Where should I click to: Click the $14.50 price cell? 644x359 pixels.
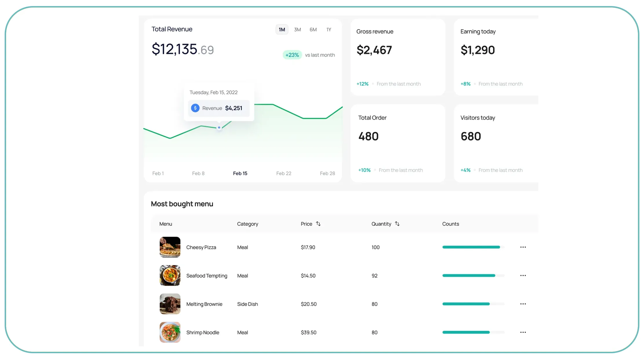point(308,276)
